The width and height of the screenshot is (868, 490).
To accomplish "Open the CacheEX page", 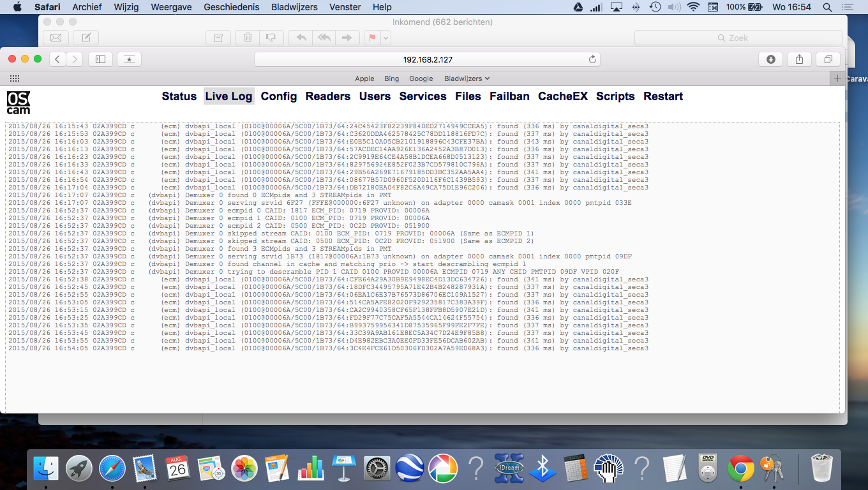I will point(563,96).
